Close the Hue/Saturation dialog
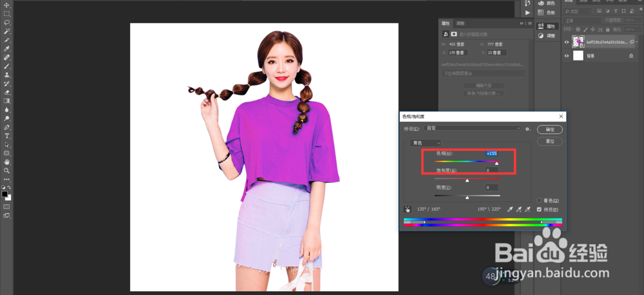This screenshot has width=644, height=295. [x=561, y=117]
